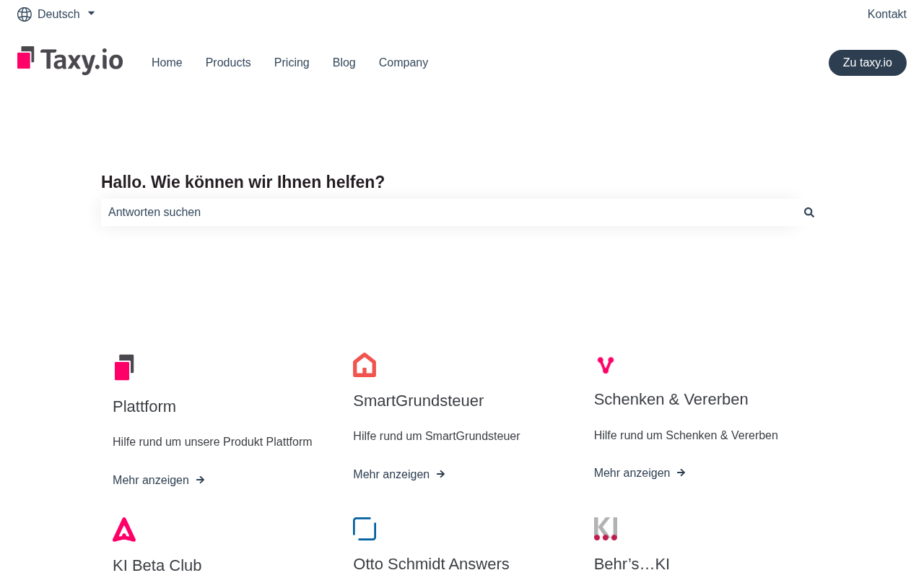The width and height of the screenshot is (924, 578).
Task: Open the Products navigation menu
Action: point(228,63)
